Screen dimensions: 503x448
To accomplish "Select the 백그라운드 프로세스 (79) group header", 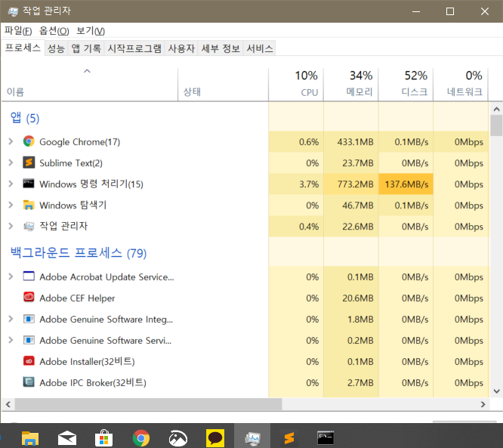I will click(x=79, y=253).
